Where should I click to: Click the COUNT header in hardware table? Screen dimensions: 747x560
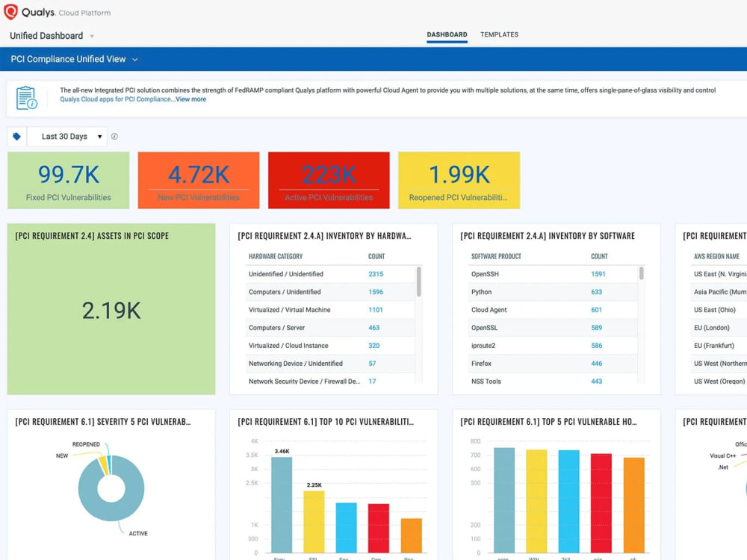(376, 256)
